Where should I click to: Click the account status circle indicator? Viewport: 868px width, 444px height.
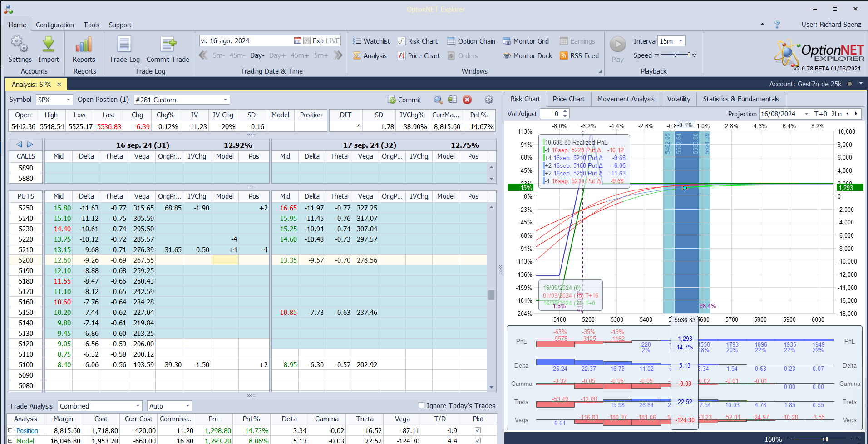849,84
